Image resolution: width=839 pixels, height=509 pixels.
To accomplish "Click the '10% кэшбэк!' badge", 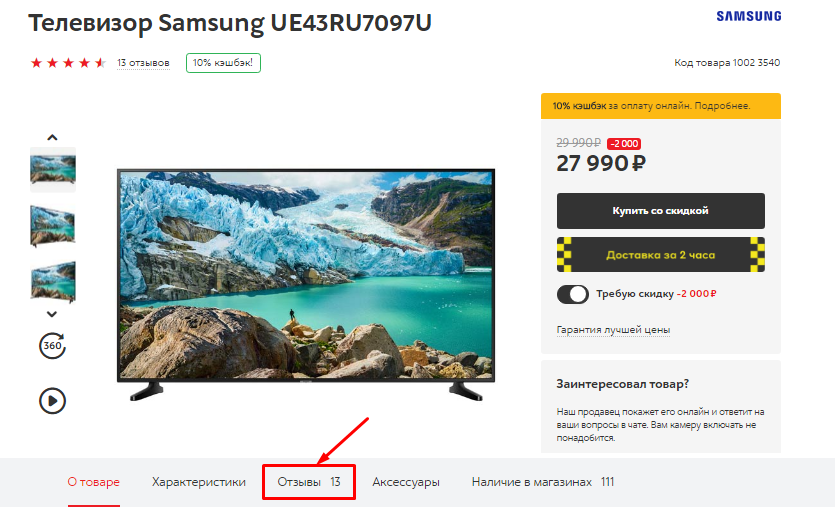I will (x=223, y=63).
